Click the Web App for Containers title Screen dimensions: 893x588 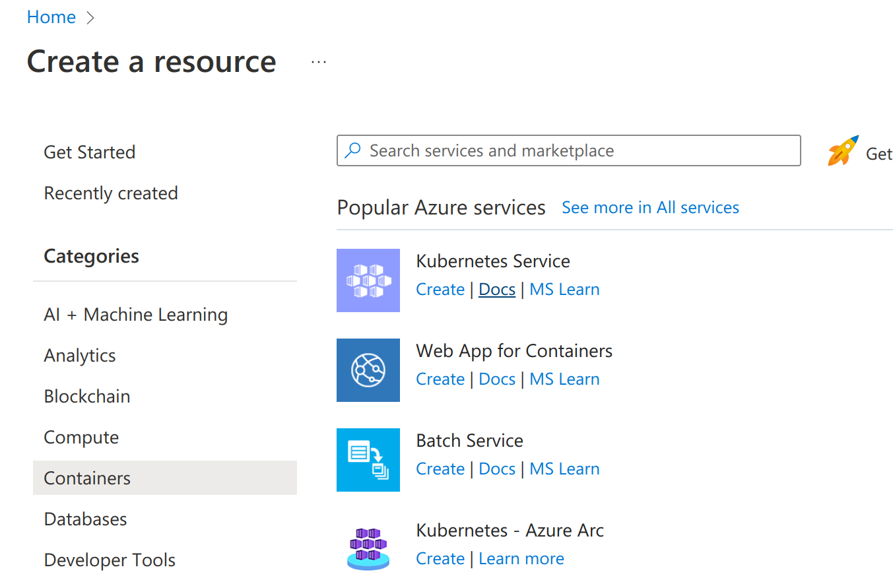514,351
